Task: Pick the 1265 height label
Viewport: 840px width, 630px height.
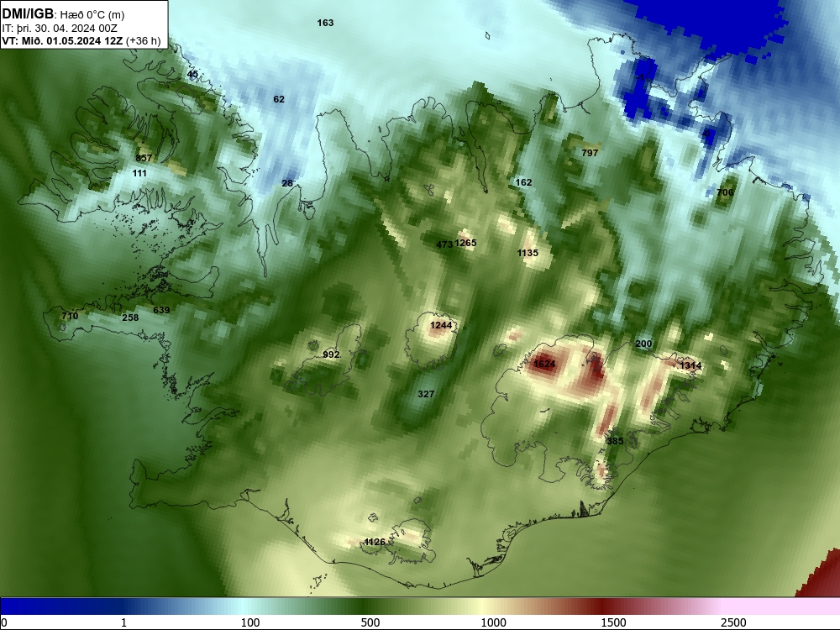Action: point(465,243)
